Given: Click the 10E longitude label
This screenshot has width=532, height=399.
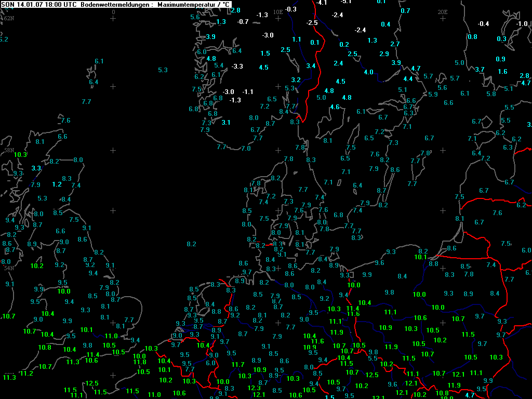Looking at the screenshot, I should (278, 11).
